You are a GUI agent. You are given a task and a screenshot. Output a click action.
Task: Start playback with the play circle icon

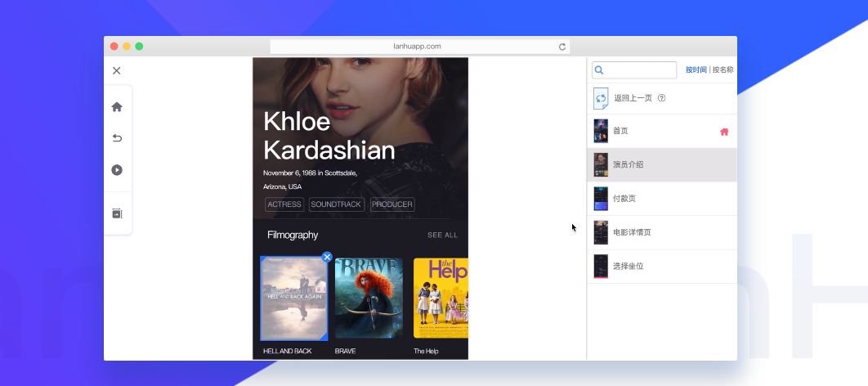click(x=117, y=170)
